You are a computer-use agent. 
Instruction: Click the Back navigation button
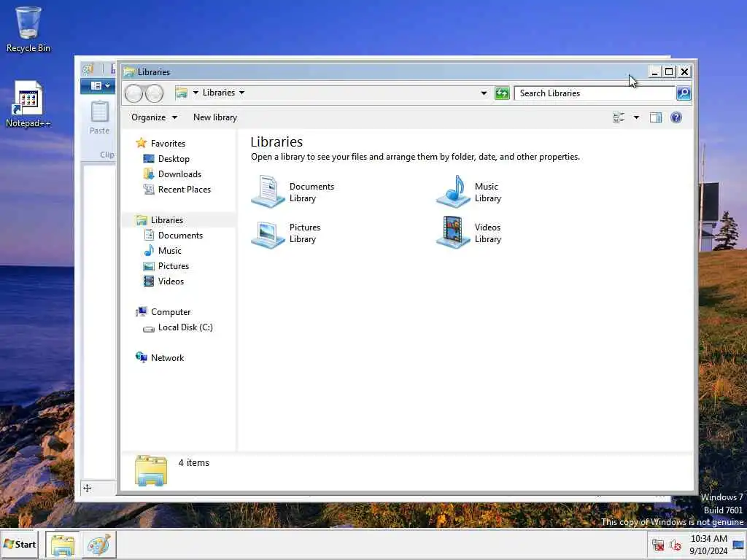click(134, 93)
